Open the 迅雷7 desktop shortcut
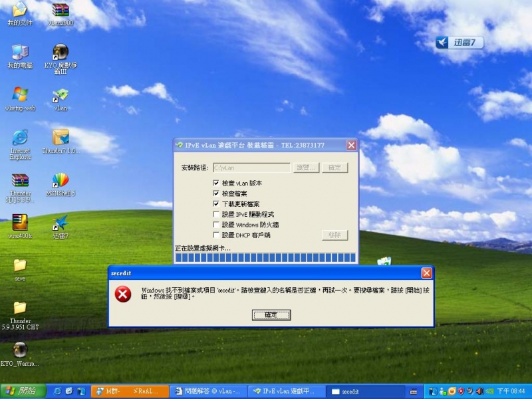The height and width of the screenshot is (399, 532). point(61,224)
